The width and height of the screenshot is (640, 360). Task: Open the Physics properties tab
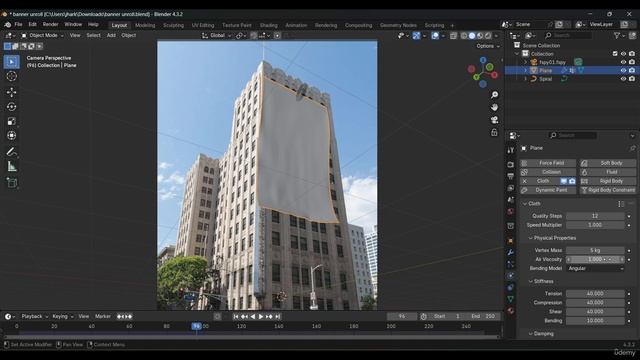(x=511, y=276)
